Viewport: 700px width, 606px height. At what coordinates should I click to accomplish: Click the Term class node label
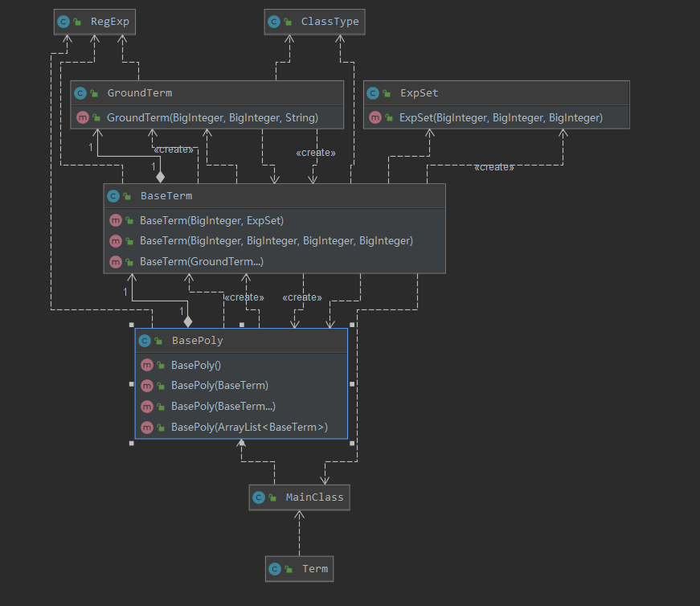315,569
